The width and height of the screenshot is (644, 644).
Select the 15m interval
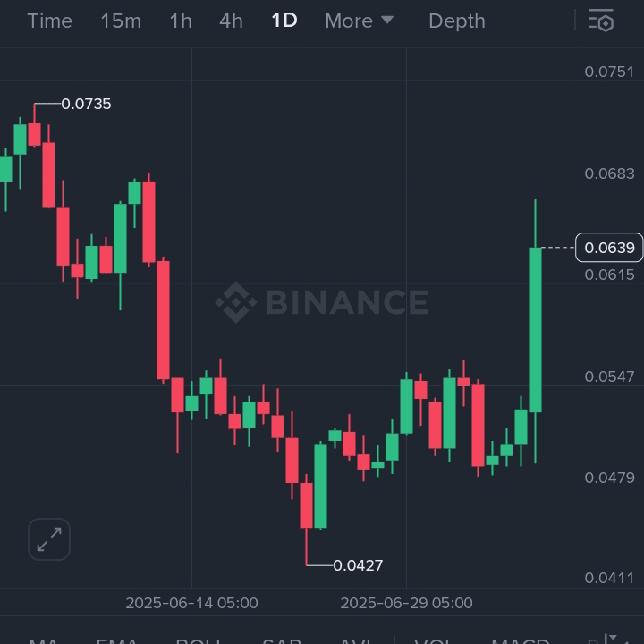pyautogui.click(x=121, y=21)
